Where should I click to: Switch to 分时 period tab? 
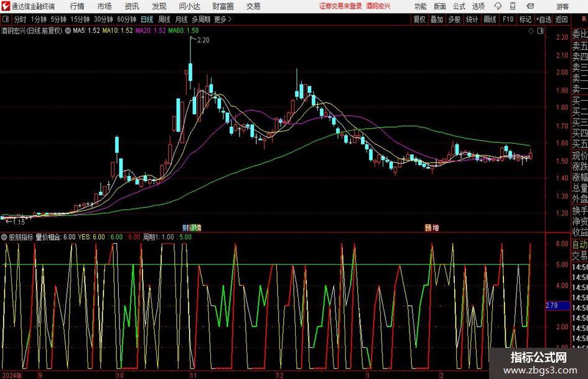[21, 19]
